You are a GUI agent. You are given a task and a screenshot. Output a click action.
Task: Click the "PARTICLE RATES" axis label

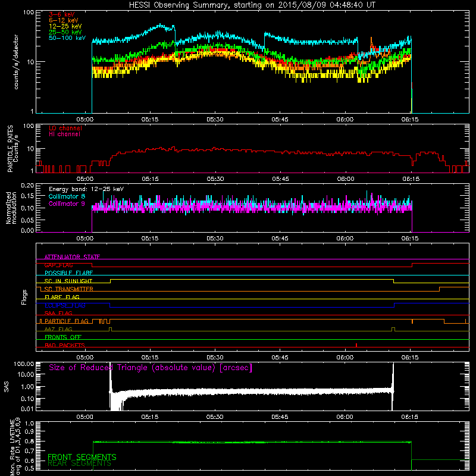coord(10,149)
